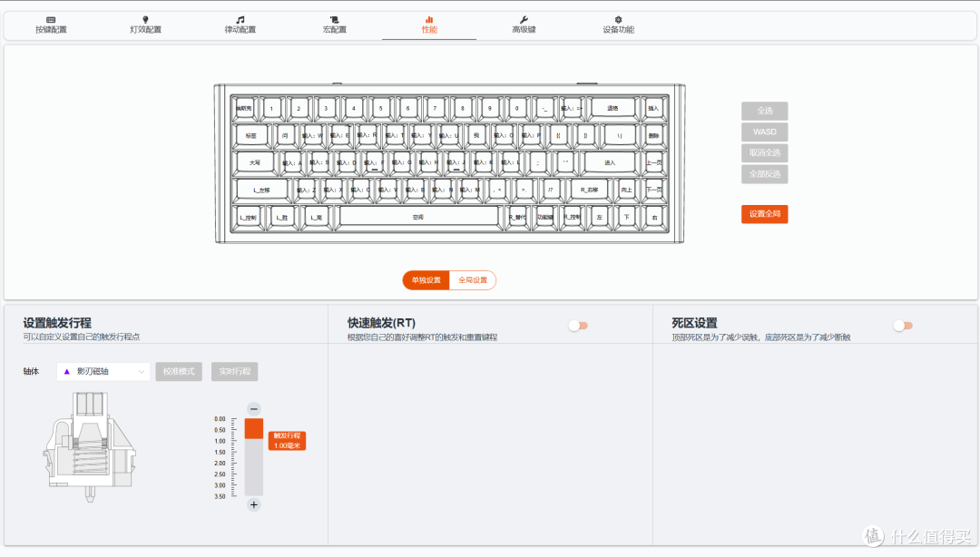Click the vertical actuation travel slider bar
Viewport: 980px width, 557px height.
tap(254, 457)
